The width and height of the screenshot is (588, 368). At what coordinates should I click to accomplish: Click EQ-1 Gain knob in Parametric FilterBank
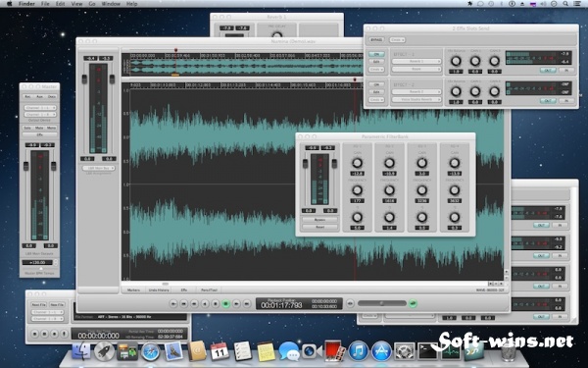click(357, 163)
